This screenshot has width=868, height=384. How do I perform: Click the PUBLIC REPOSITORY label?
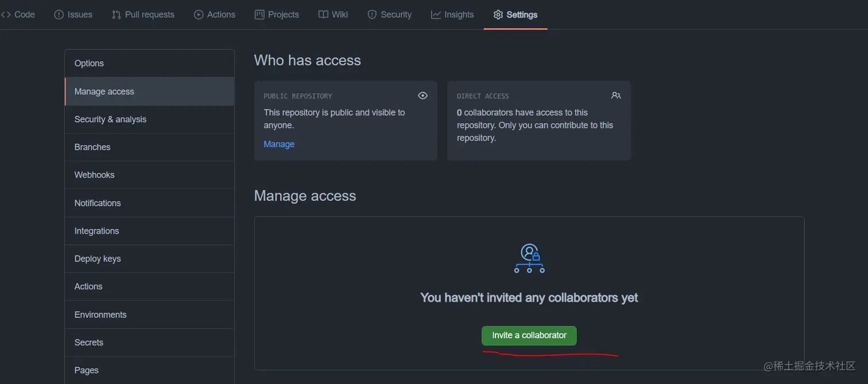(x=298, y=96)
